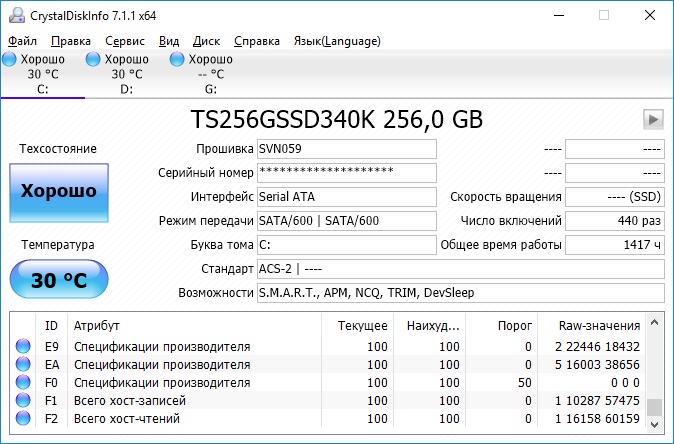This screenshot has width=674, height=444.
Task: Select the D: drive status orb
Action: tap(94, 60)
